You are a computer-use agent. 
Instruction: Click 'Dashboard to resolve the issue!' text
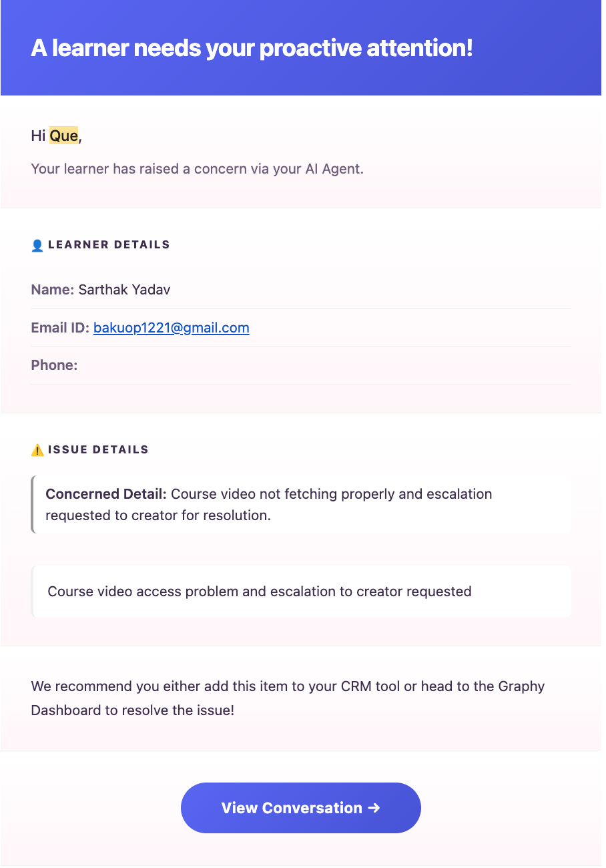133,710
